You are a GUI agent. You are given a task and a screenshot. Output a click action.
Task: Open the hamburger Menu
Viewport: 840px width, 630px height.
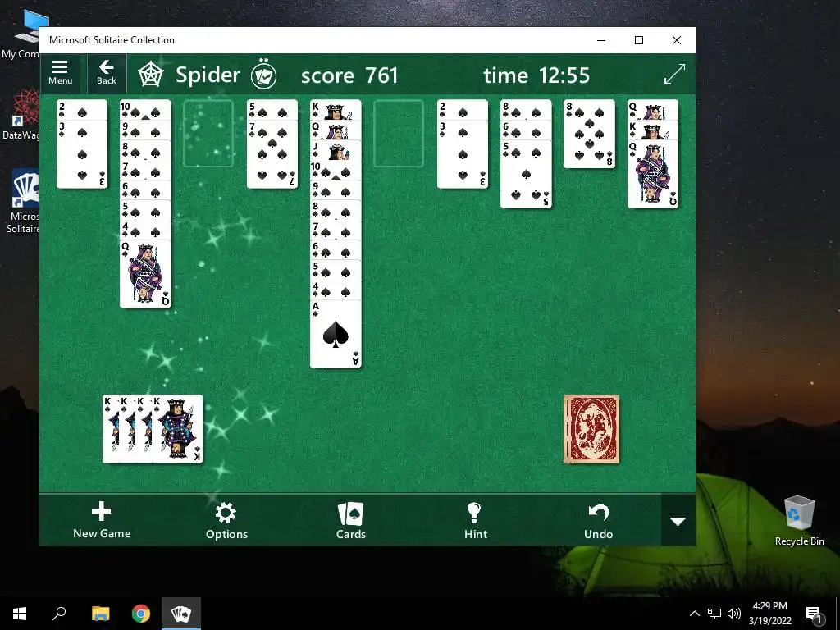pyautogui.click(x=60, y=73)
